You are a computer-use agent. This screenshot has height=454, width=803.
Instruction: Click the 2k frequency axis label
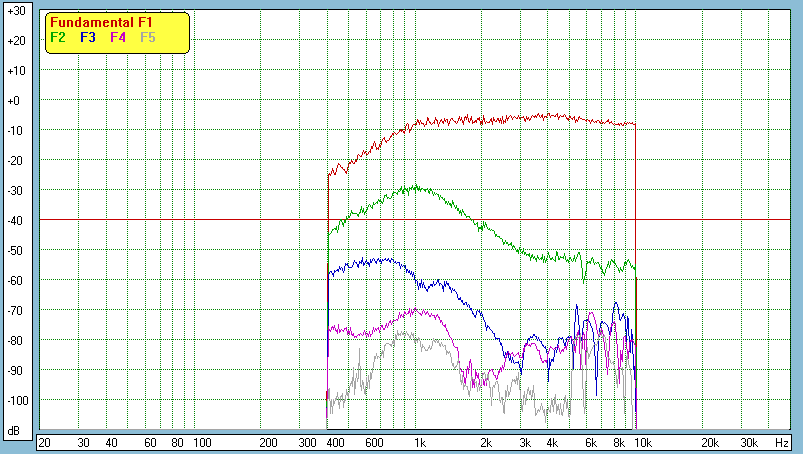click(486, 442)
